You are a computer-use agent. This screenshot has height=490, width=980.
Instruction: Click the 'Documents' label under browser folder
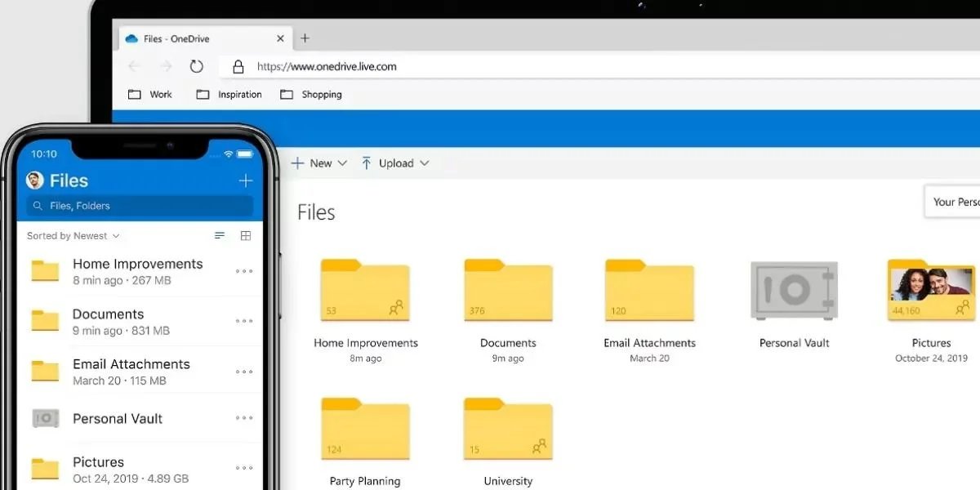click(x=508, y=343)
